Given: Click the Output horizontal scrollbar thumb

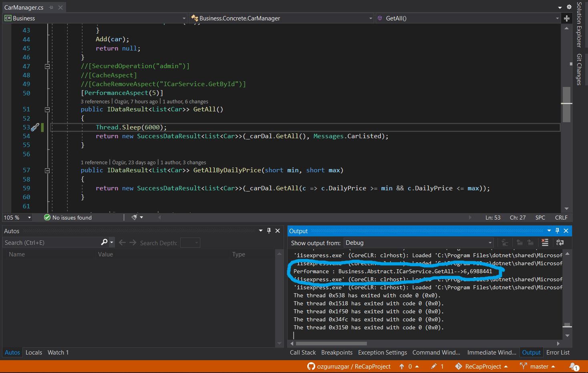Looking at the screenshot, I should [x=331, y=343].
